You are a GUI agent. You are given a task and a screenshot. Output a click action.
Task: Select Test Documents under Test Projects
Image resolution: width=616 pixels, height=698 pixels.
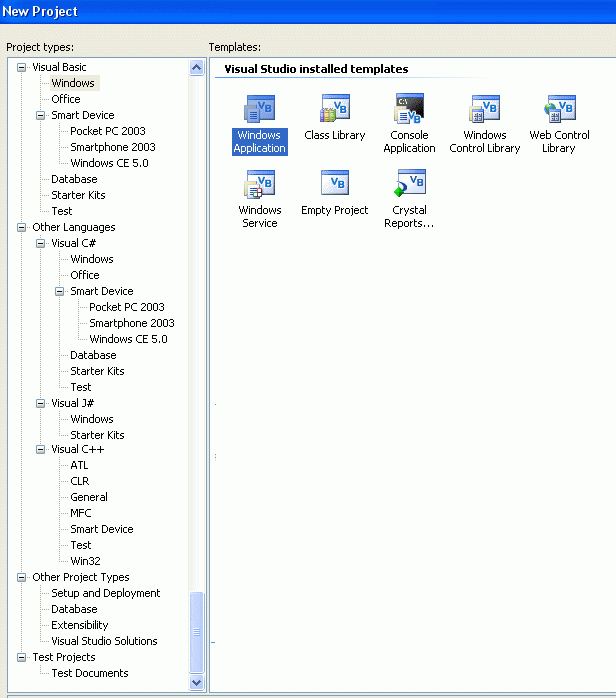pyautogui.click(x=89, y=673)
